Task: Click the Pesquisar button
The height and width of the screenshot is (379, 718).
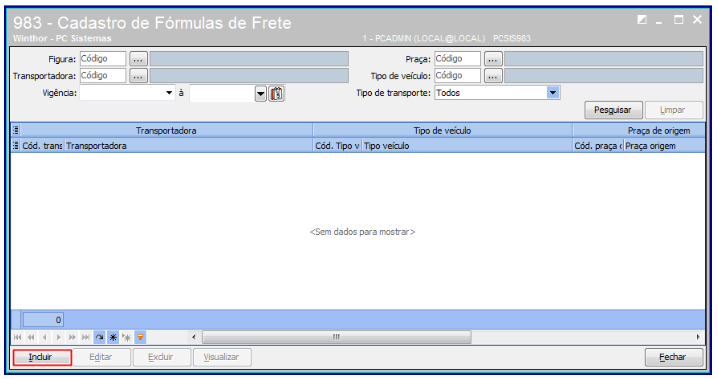Action: coord(613,110)
